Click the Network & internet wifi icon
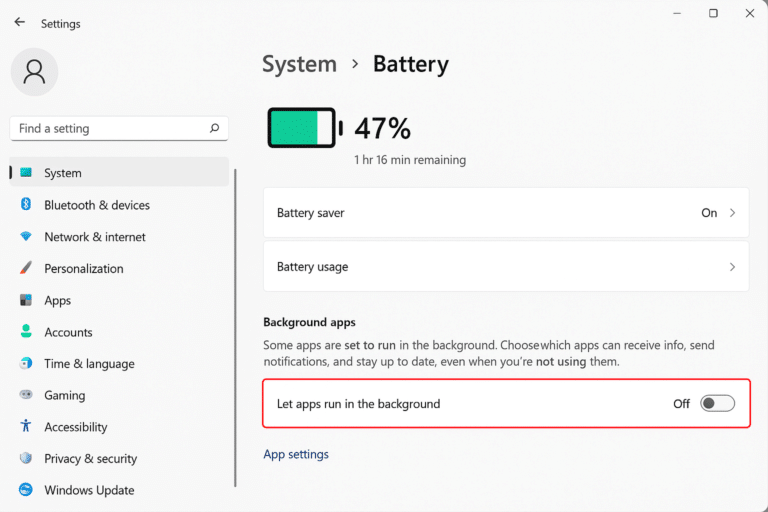Screen dimensions: 768x512 tap(26, 237)
